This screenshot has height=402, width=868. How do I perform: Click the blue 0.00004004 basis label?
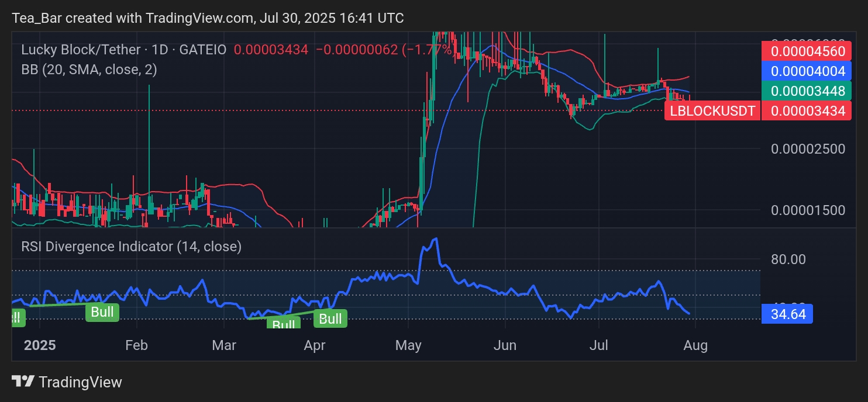tap(808, 71)
